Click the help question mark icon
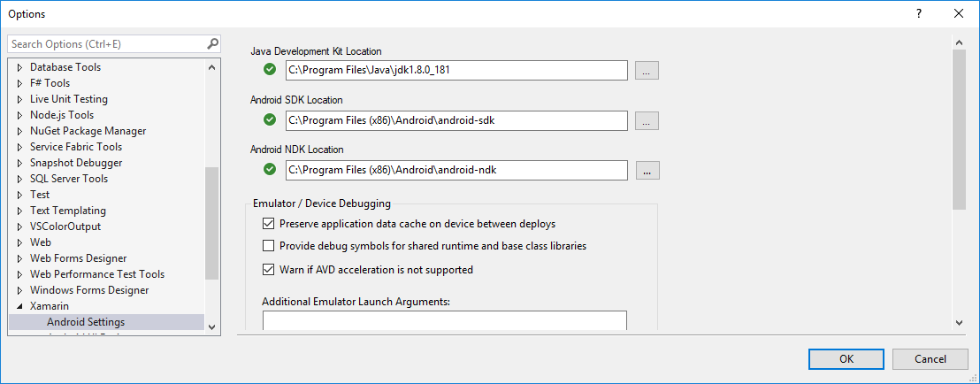This screenshot has height=384, width=980. 920,13
